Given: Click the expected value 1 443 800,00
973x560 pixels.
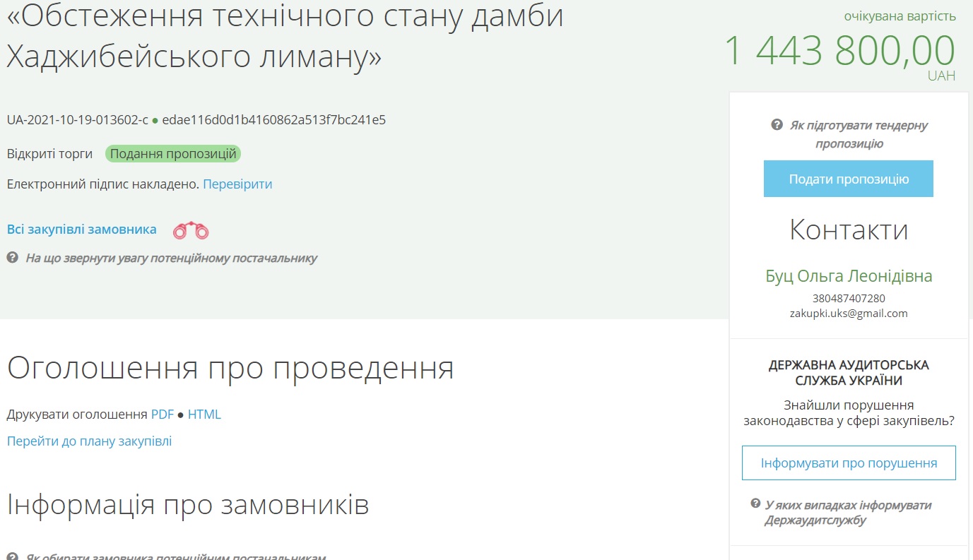Looking at the screenshot, I should click(839, 51).
